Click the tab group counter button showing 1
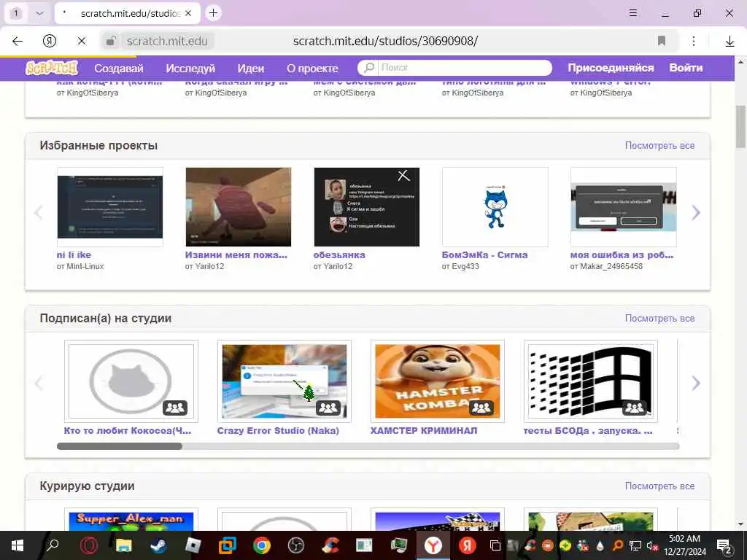 (x=16, y=13)
